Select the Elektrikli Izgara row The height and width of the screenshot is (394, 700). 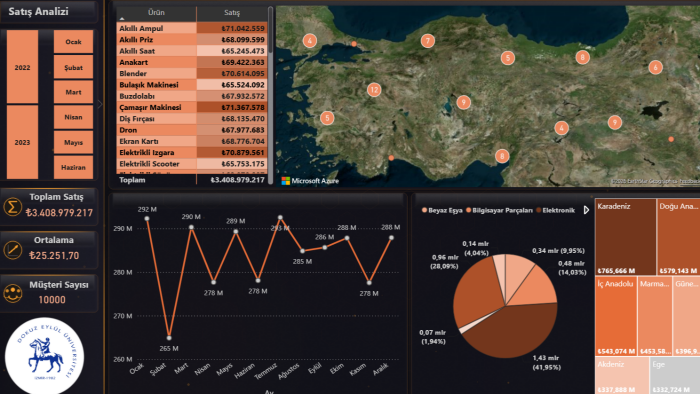[192, 153]
